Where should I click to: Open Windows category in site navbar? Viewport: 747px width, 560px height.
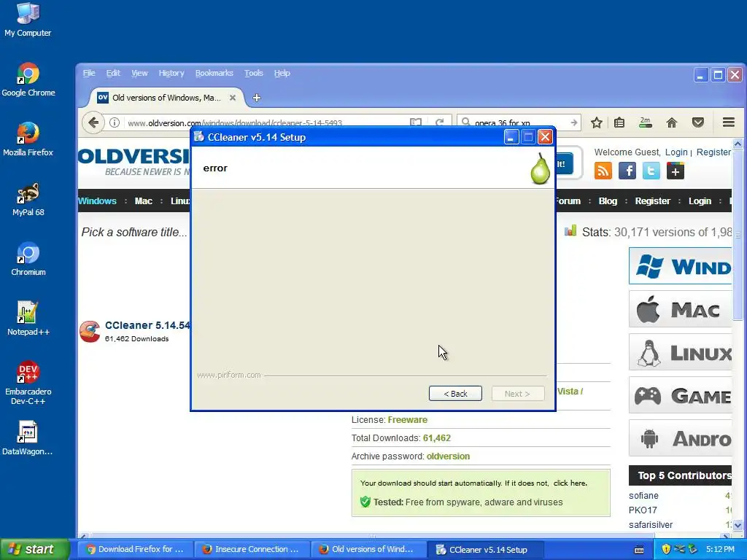pyautogui.click(x=97, y=201)
